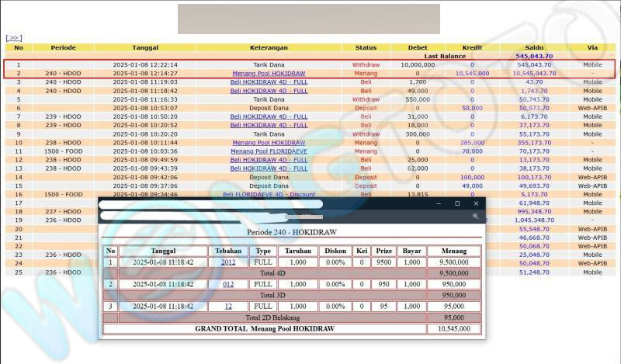Open the Menang Pool FLORIDAEVE link
This screenshot has height=364, width=621.
[269, 151]
